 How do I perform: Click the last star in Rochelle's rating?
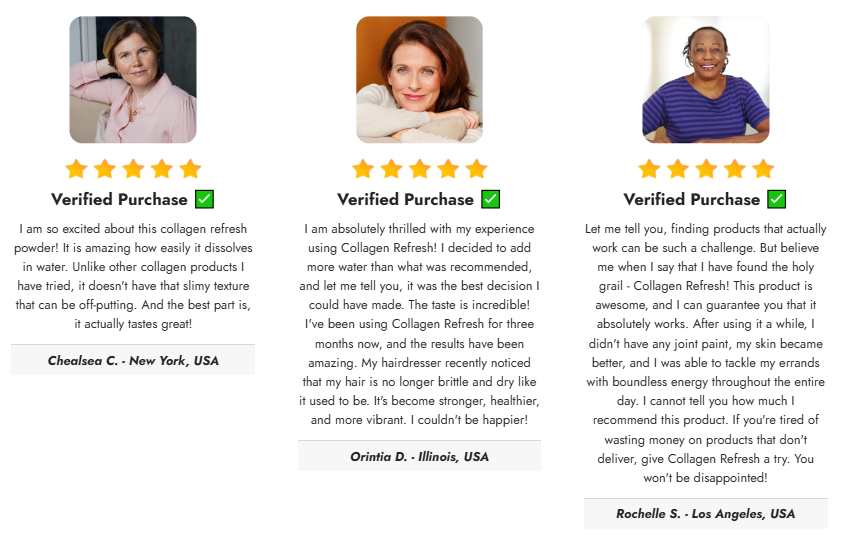click(763, 169)
